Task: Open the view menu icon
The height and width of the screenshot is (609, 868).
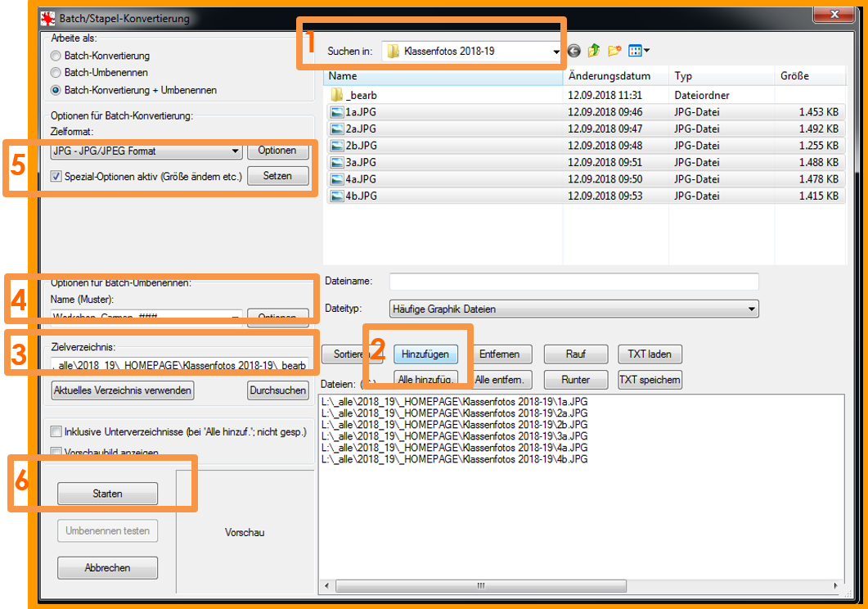Action: (x=640, y=51)
